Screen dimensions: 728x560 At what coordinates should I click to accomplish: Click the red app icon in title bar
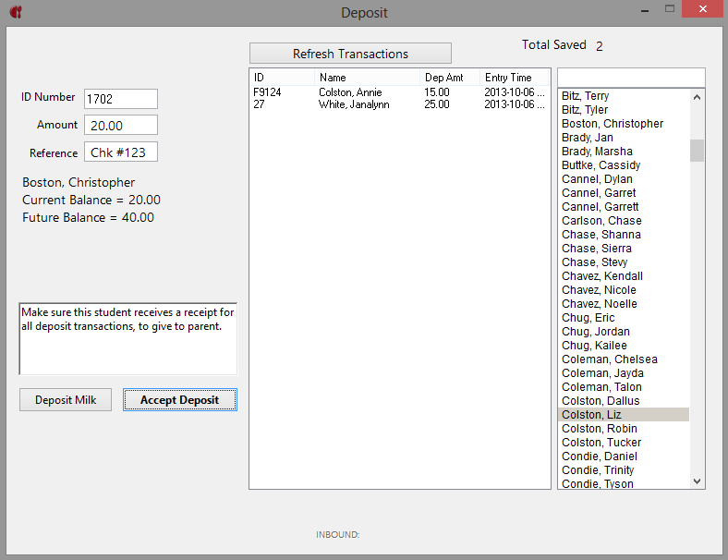tap(16, 12)
